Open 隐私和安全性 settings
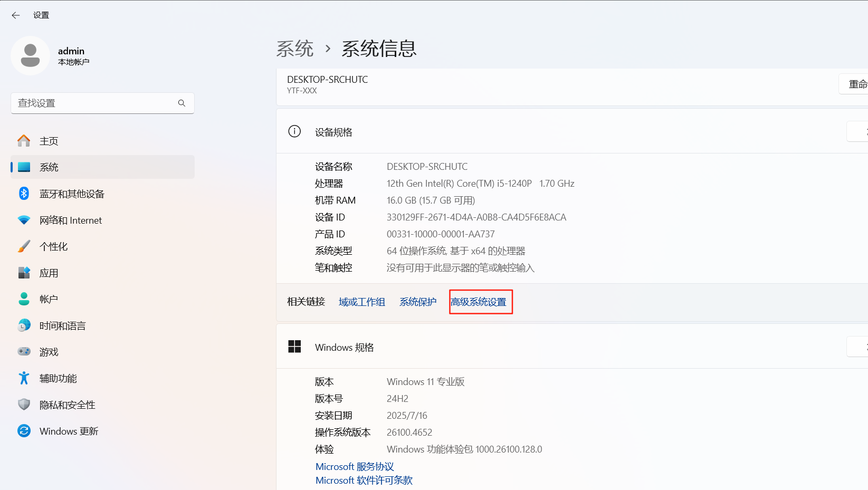This screenshot has width=868, height=490. 102,405
